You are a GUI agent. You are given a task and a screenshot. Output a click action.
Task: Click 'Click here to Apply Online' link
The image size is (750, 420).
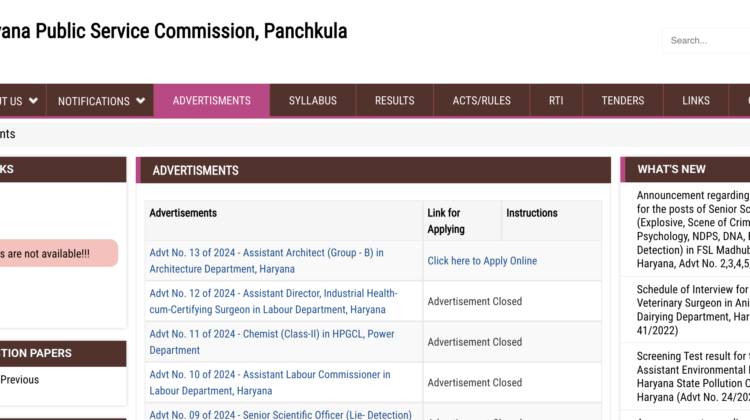[x=482, y=261]
